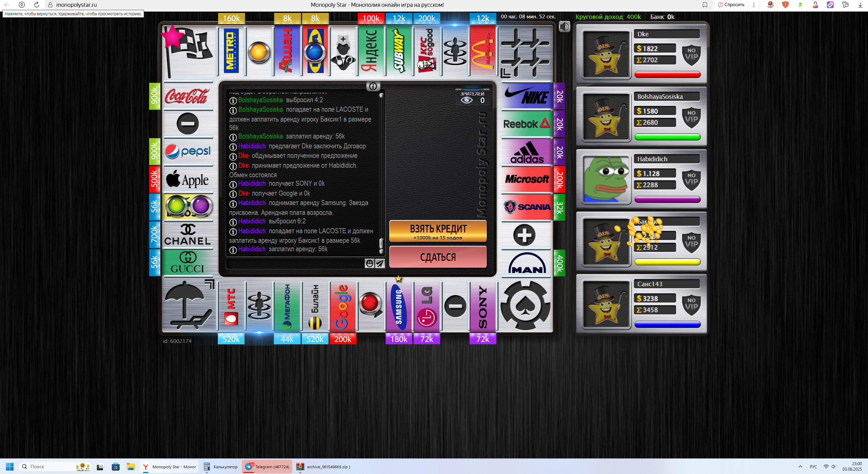868x474 pixels.
Task: Open the emoji smiley picker
Action: pos(369,263)
